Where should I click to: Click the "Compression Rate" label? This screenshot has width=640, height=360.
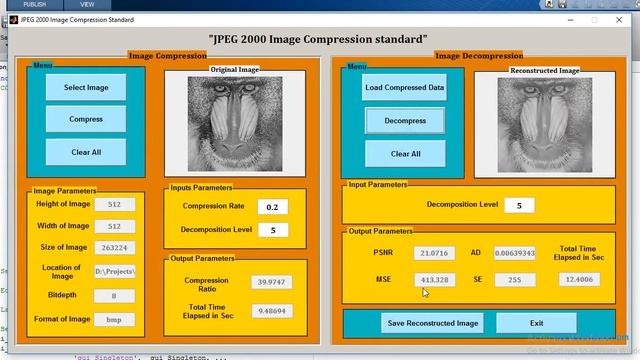(x=213, y=206)
